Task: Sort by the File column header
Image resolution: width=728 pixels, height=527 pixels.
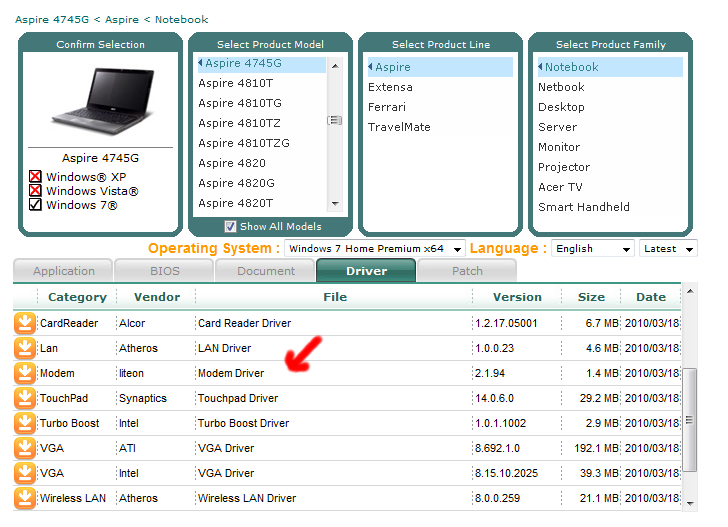Action: click(335, 297)
